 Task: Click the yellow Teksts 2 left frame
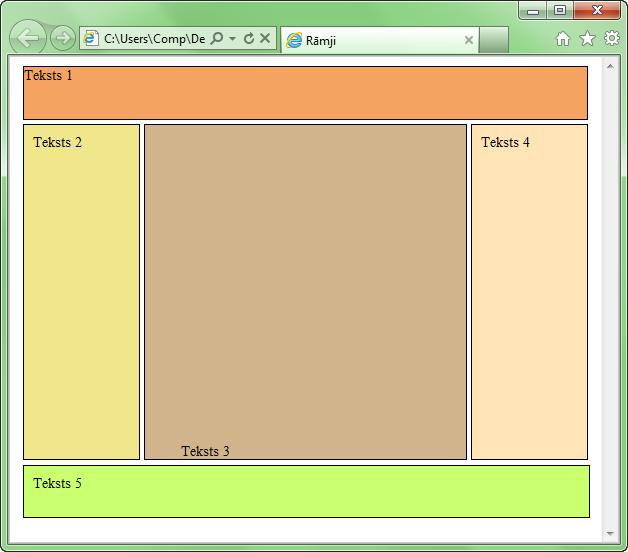pyautogui.click(x=81, y=292)
